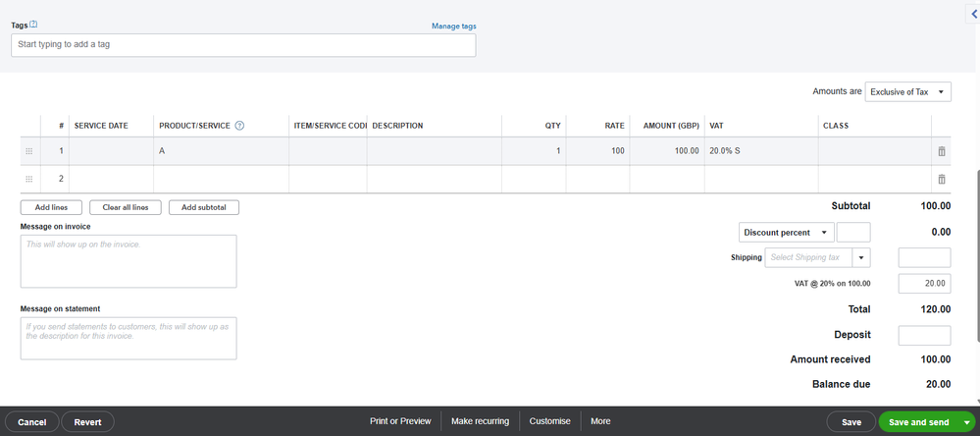
Task: Click the Amount received value 100.00
Action: 936,359
